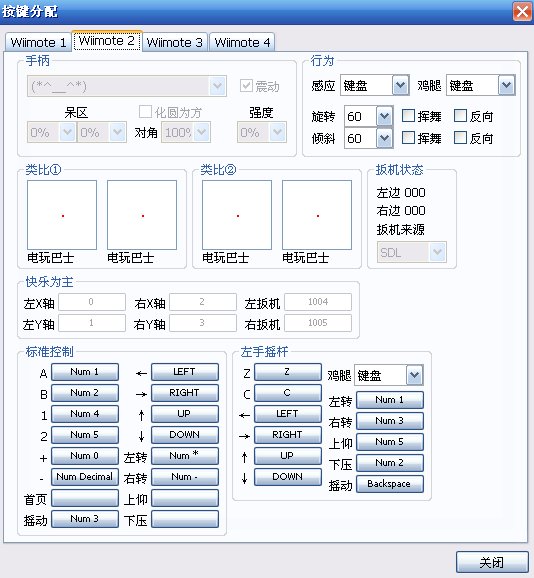
Task: Open the 手柄 device dropdown
Action: (127, 86)
